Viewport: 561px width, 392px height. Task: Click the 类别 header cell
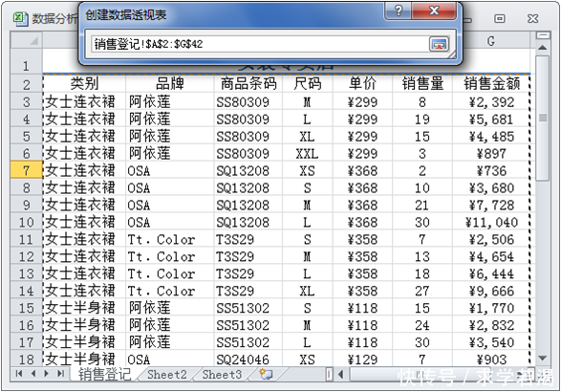[84, 84]
